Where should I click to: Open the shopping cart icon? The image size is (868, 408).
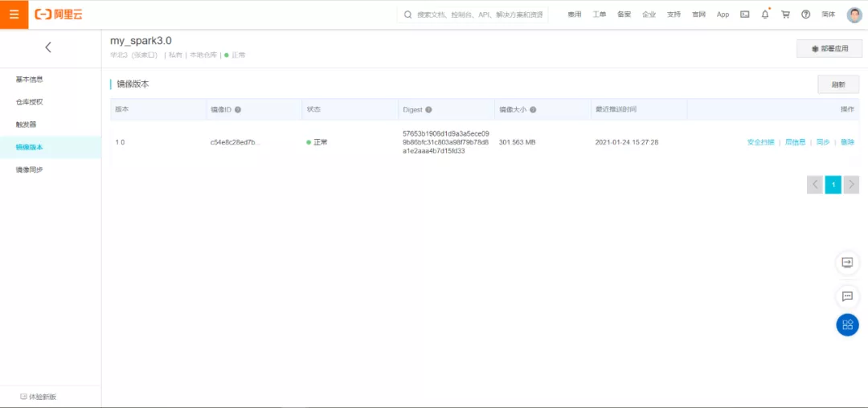[x=785, y=15]
